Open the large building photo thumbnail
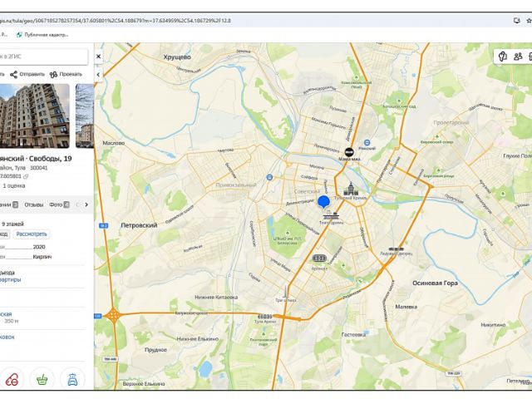 point(34,116)
